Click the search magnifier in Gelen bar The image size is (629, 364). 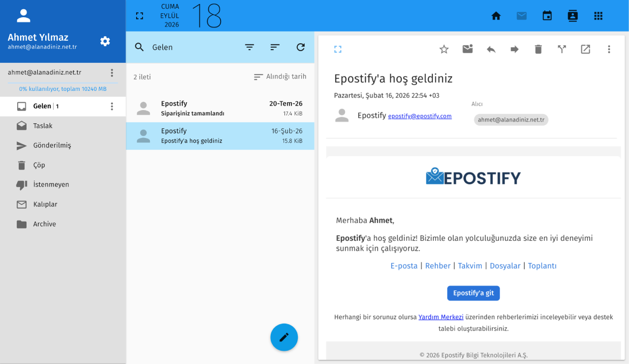point(140,47)
